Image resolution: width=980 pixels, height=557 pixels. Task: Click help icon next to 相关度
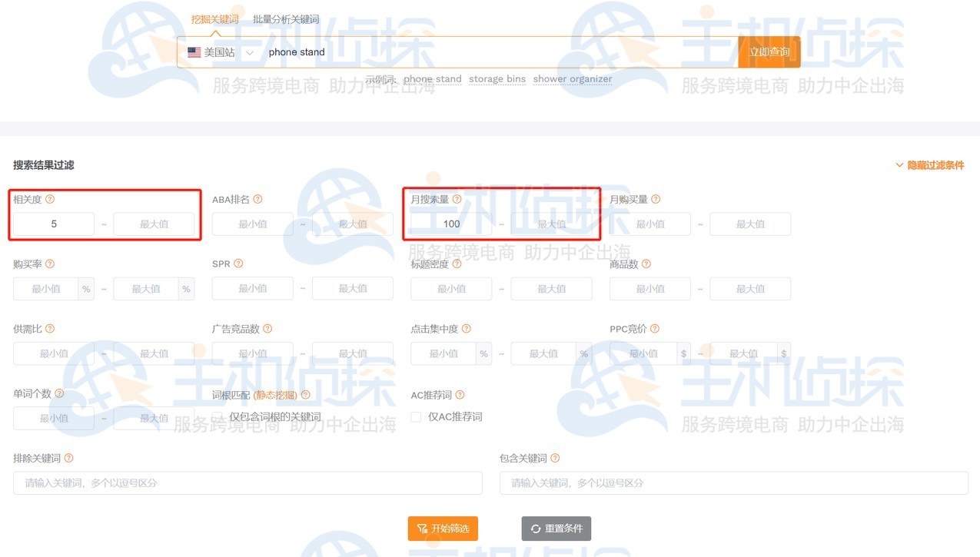[x=50, y=200]
